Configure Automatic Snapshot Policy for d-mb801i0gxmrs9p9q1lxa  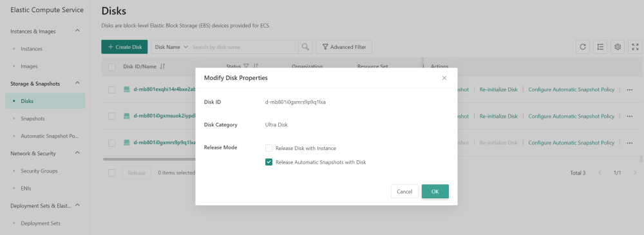(571, 143)
